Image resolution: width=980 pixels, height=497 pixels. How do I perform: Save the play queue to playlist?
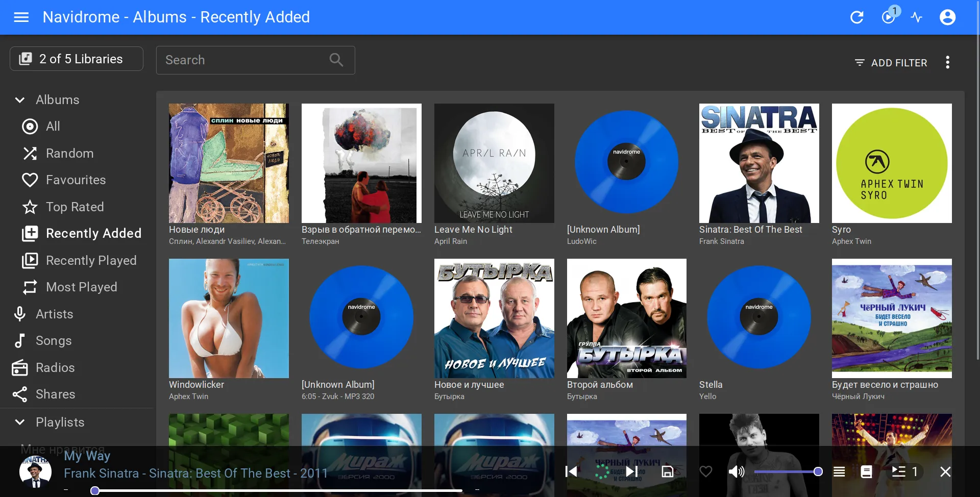click(668, 471)
